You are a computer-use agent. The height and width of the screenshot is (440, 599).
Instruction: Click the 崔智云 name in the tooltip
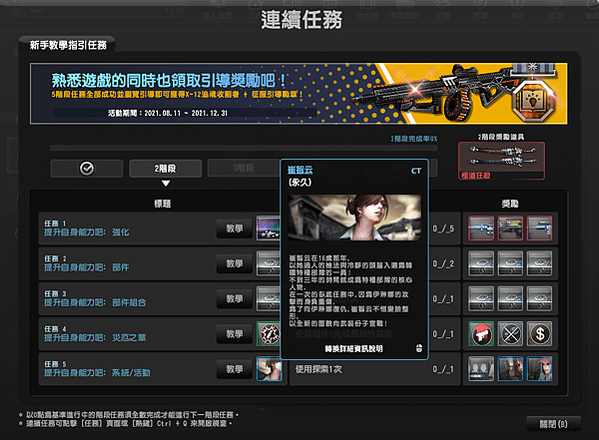tap(300, 170)
